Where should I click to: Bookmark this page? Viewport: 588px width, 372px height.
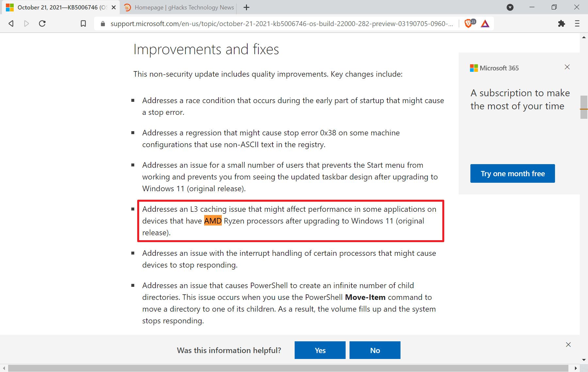(83, 23)
